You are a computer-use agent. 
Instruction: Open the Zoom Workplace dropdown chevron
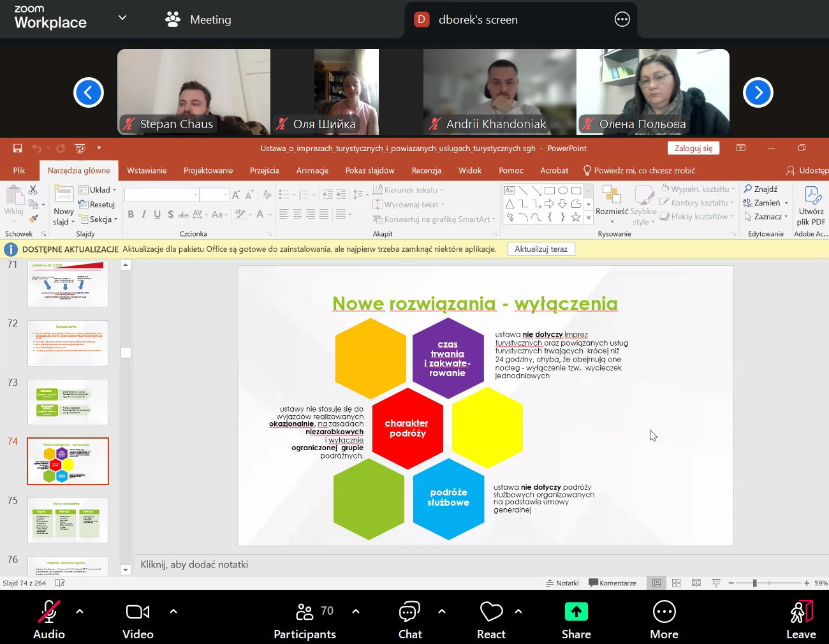click(x=122, y=18)
